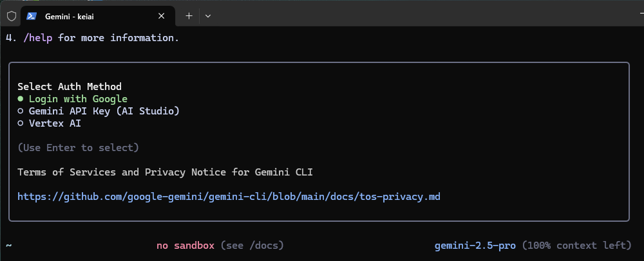Expand the new tab profile dropdown

tap(208, 16)
